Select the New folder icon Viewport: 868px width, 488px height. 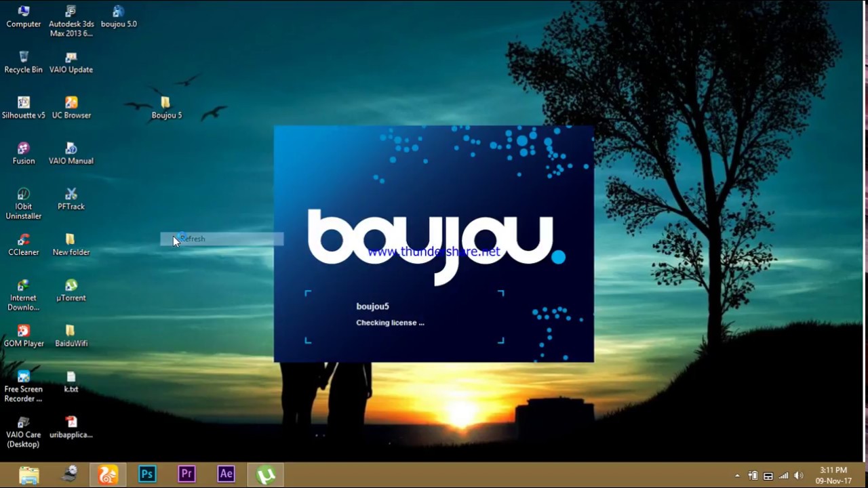pyautogui.click(x=71, y=245)
